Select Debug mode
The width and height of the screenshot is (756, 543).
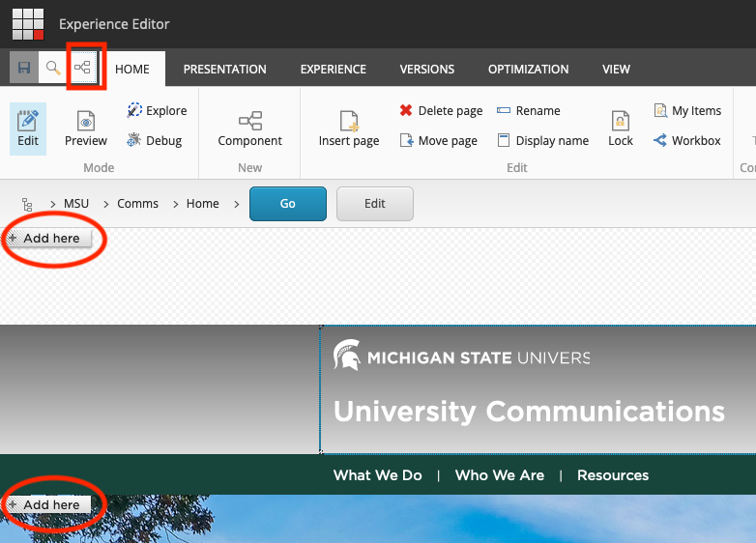155,140
